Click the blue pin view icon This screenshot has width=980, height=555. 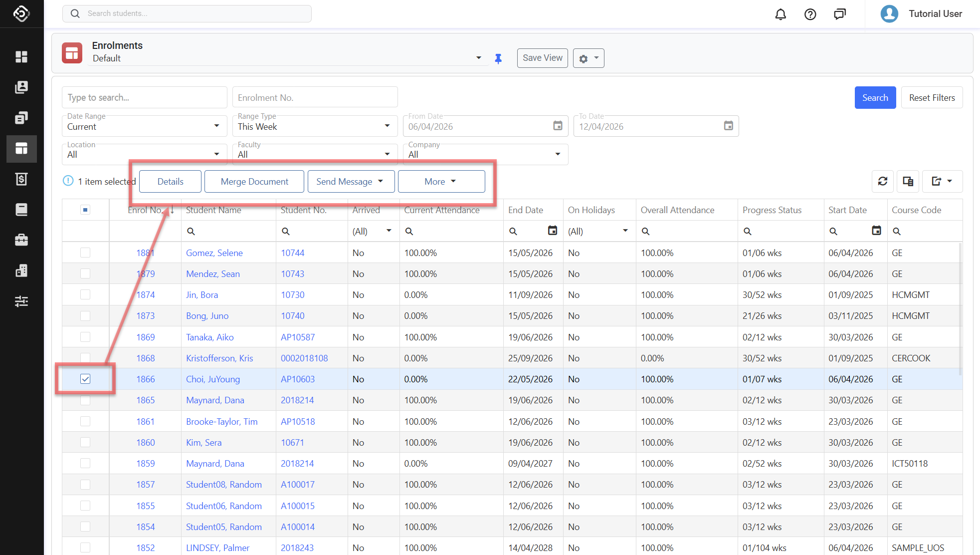pos(498,58)
